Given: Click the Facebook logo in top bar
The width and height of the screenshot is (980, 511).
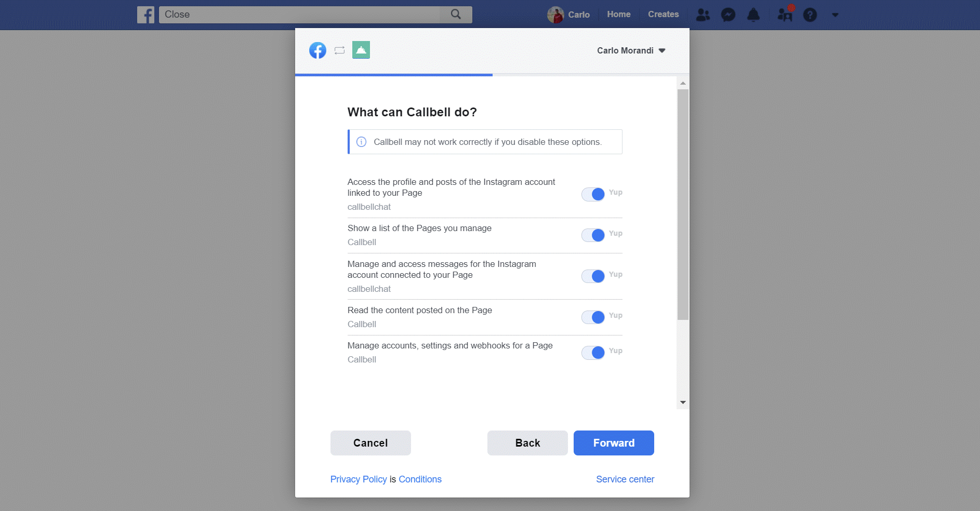Looking at the screenshot, I should (x=145, y=15).
